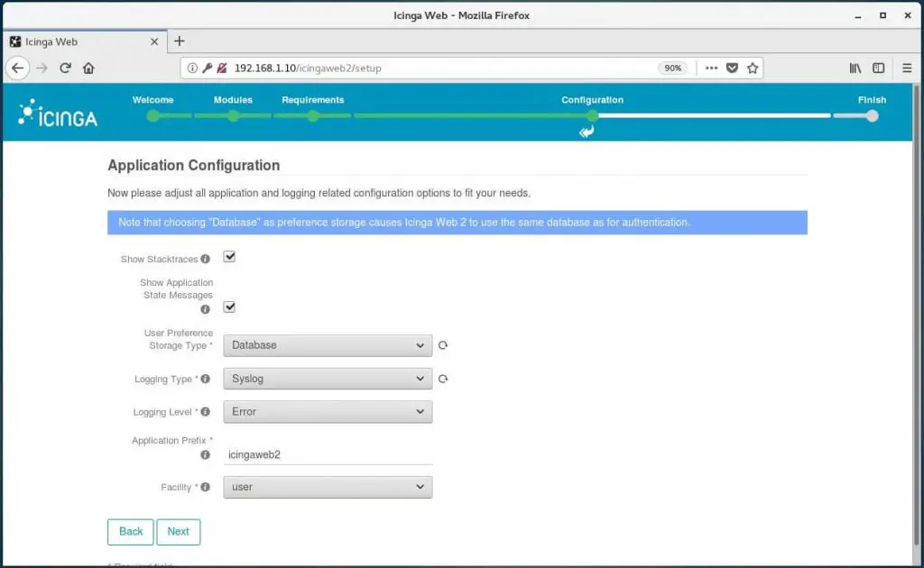The image size is (924, 568).
Task: Click refresh icon beside Logging Type dropdown
Action: point(443,379)
